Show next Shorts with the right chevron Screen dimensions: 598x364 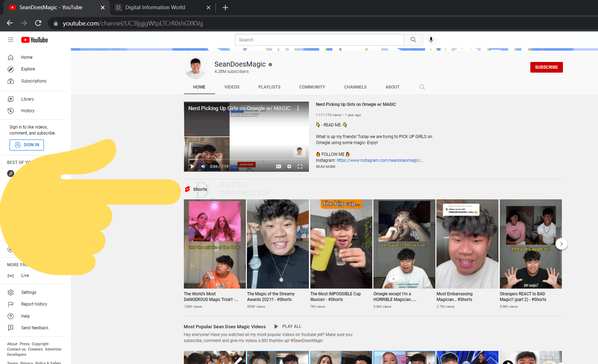pyautogui.click(x=561, y=244)
